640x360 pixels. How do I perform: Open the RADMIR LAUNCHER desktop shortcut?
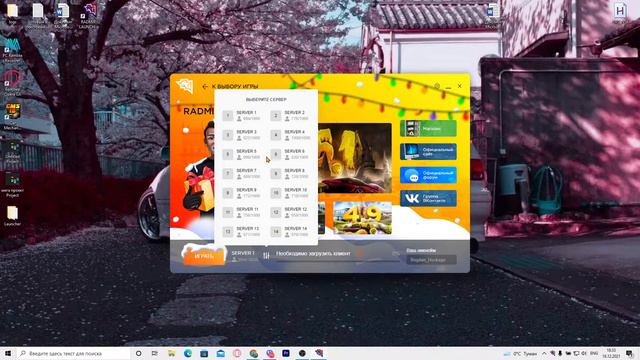[x=89, y=16]
